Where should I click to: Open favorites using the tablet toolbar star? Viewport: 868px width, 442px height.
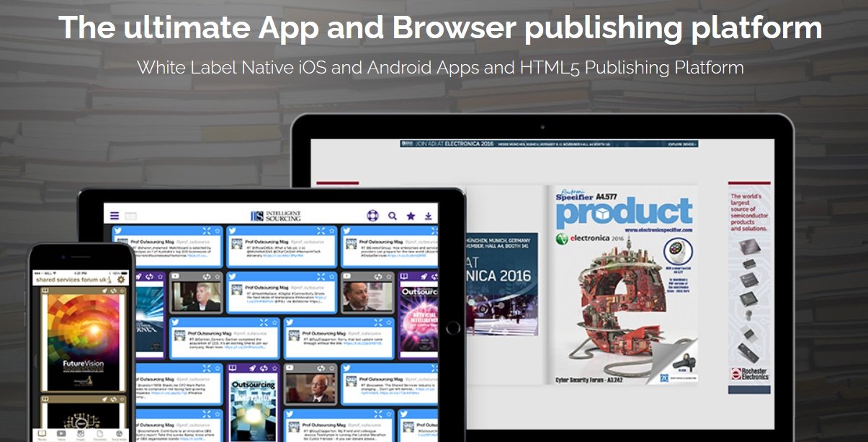pos(411,216)
